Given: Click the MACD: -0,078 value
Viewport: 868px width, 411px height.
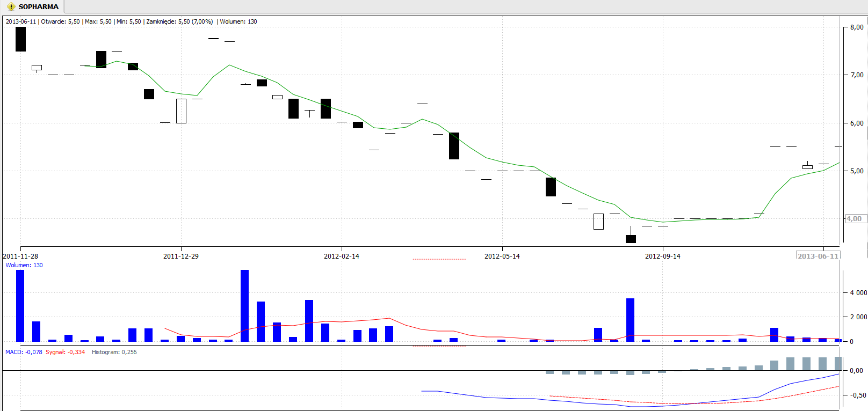Looking at the screenshot, I should [24, 352].
